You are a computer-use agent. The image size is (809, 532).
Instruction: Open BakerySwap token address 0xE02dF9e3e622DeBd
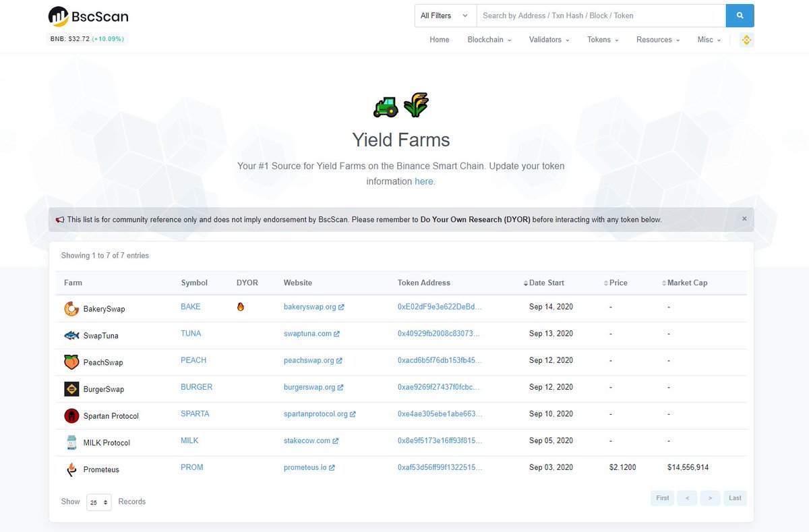coord(440,307)
